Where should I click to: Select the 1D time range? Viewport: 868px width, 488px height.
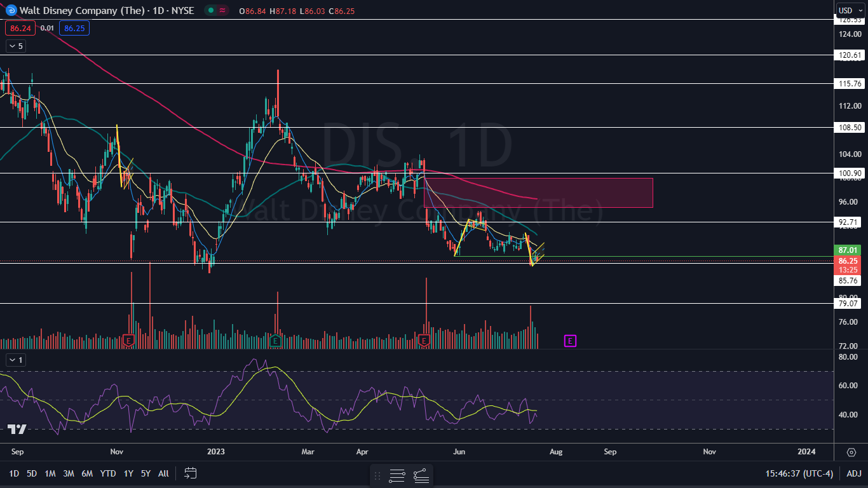point(14,473)
